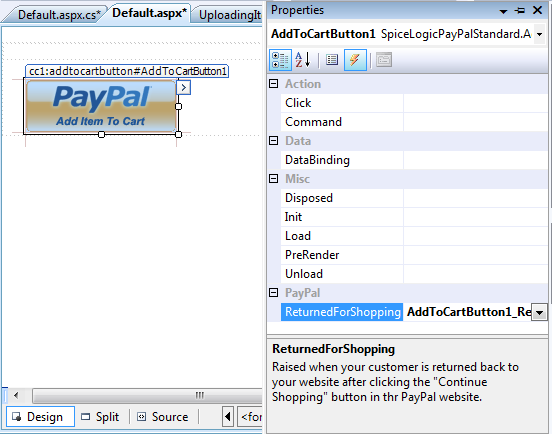Click the Load event value field

click(475, 236)
